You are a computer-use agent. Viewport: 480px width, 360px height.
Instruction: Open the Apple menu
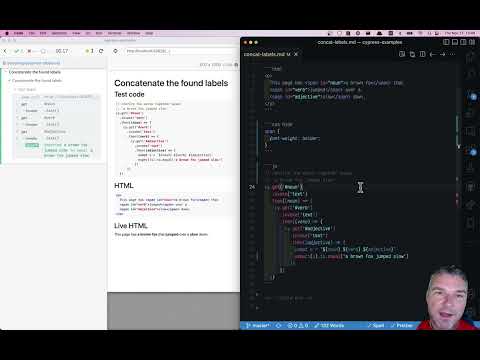(x=7, y=33)
